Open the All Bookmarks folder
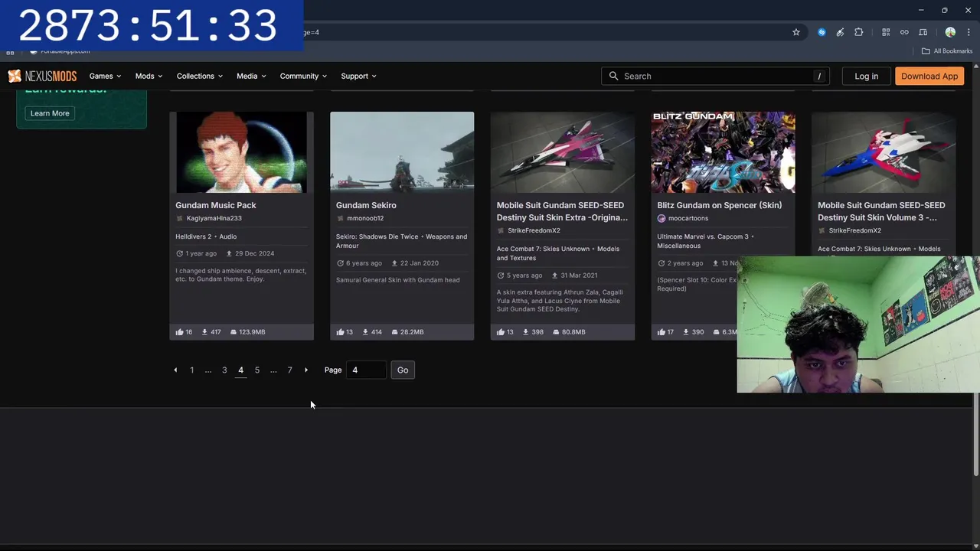The height and width of the screenshot is (551, 980). (946, 51)
